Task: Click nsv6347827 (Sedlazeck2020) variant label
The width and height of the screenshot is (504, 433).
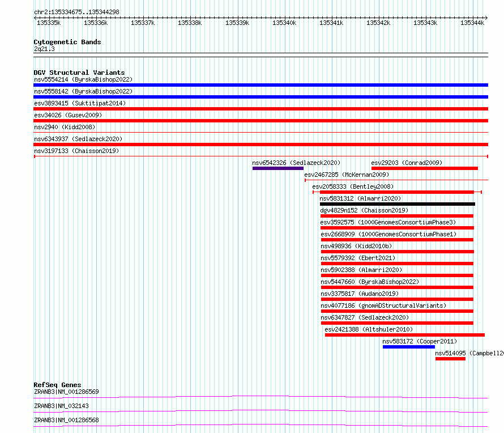Action: [365, 317]
